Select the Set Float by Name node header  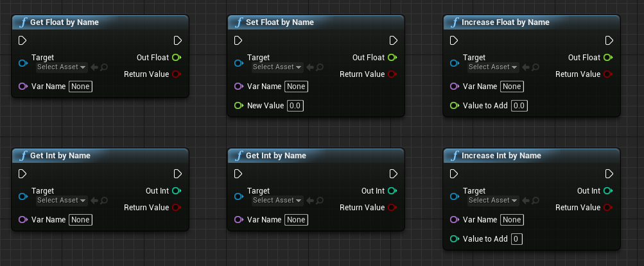click(x=316, y=22)
